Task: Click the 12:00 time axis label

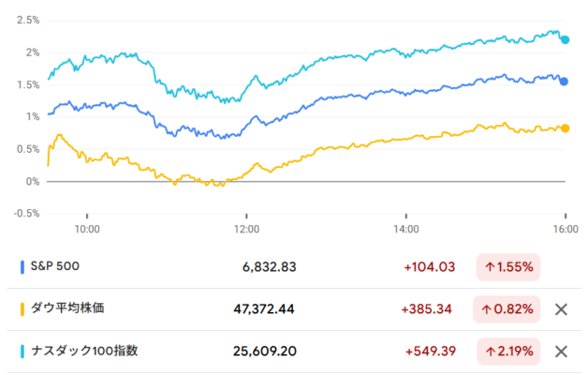Action: pyautogui.click(x=247, y=227)
